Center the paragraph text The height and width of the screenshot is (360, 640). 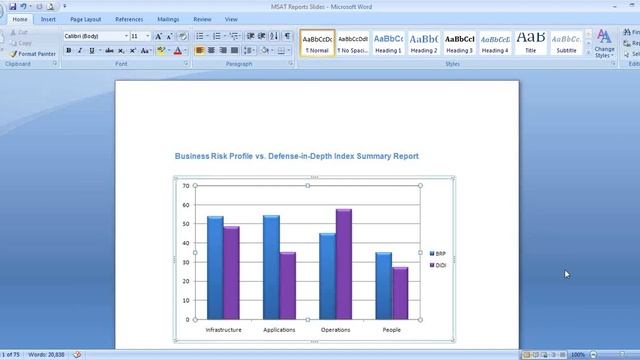coord(211,51)
